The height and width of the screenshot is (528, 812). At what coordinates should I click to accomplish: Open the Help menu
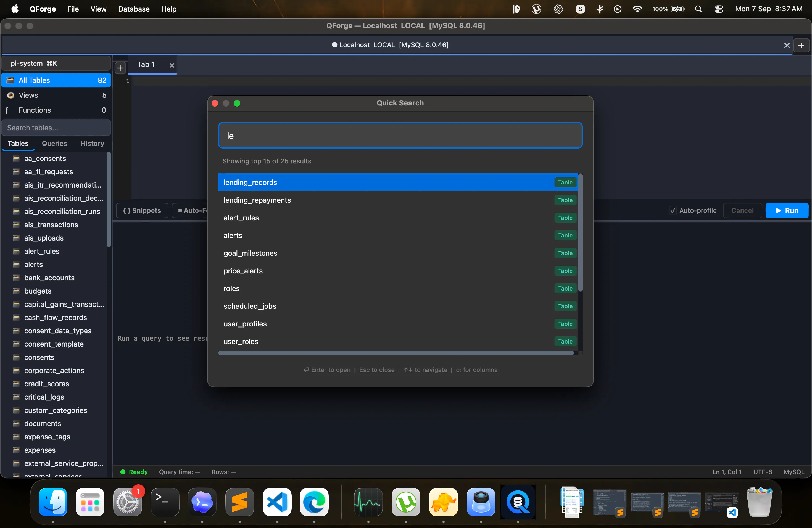(168, 9)
